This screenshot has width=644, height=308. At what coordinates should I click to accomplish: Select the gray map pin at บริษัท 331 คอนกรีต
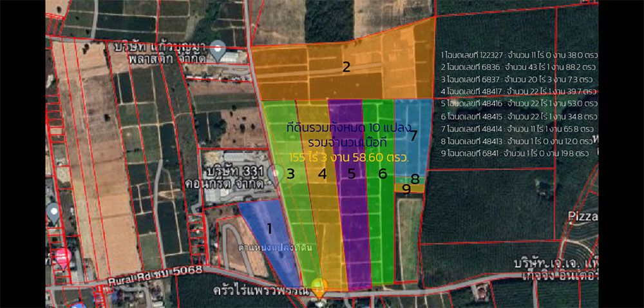click(x=276, y=174)
